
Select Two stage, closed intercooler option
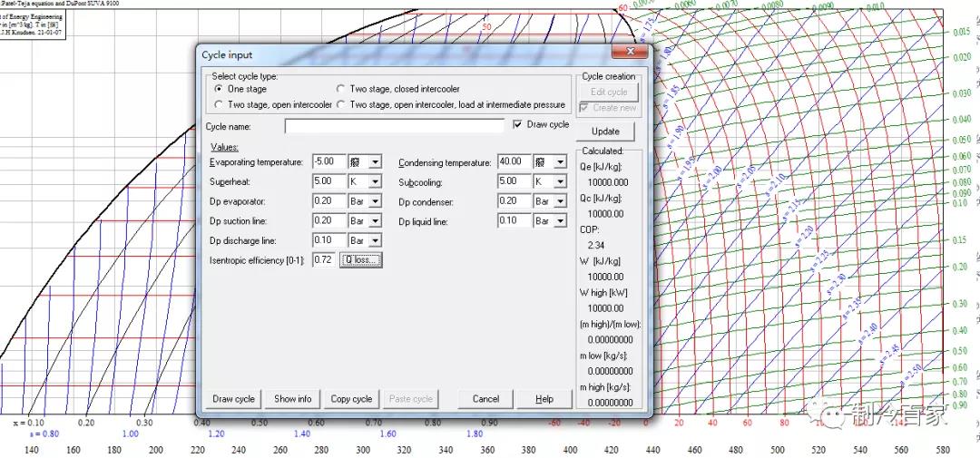click(x=341, y=90)
